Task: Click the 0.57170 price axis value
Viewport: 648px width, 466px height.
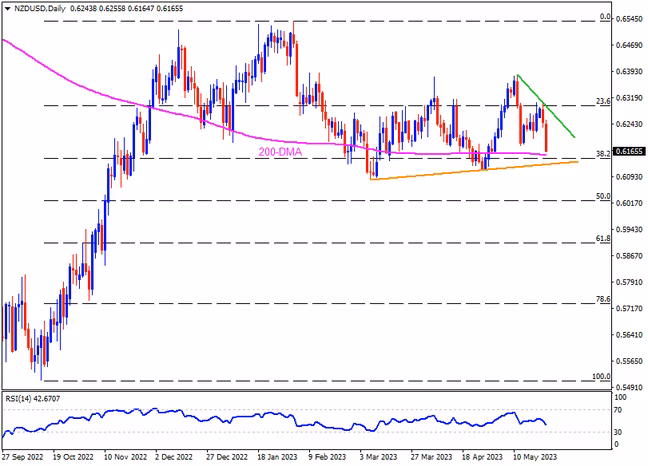Action: [x=629, y=308]
